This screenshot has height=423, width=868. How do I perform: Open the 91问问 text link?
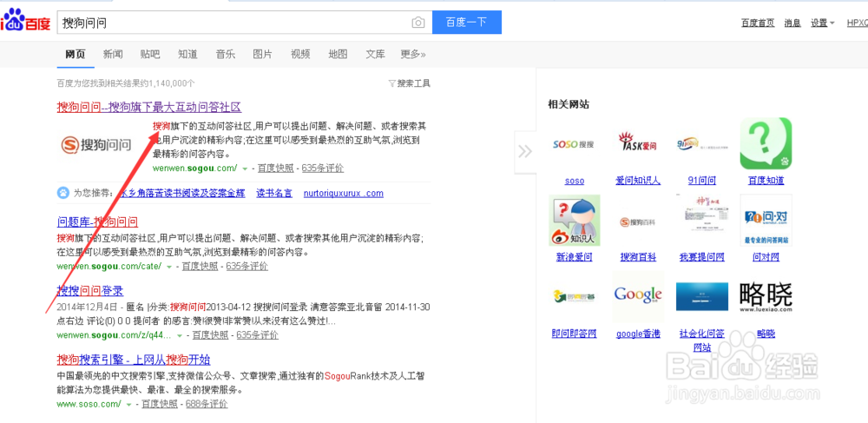[702, 181]
